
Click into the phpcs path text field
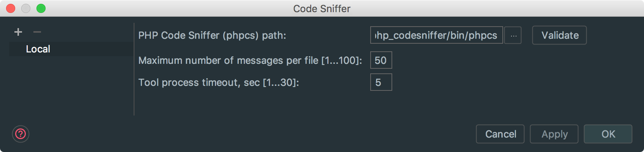point(436,35)
